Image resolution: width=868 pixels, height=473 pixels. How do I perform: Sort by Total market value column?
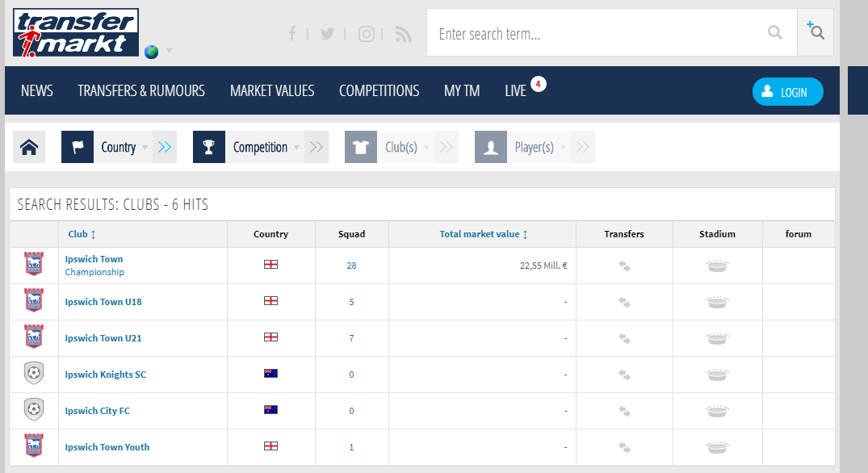click(484, 234)
